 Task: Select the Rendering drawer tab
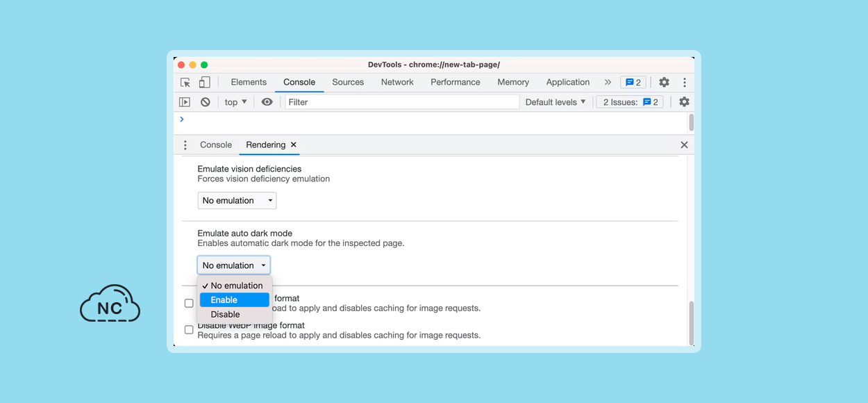coord(266,145)
